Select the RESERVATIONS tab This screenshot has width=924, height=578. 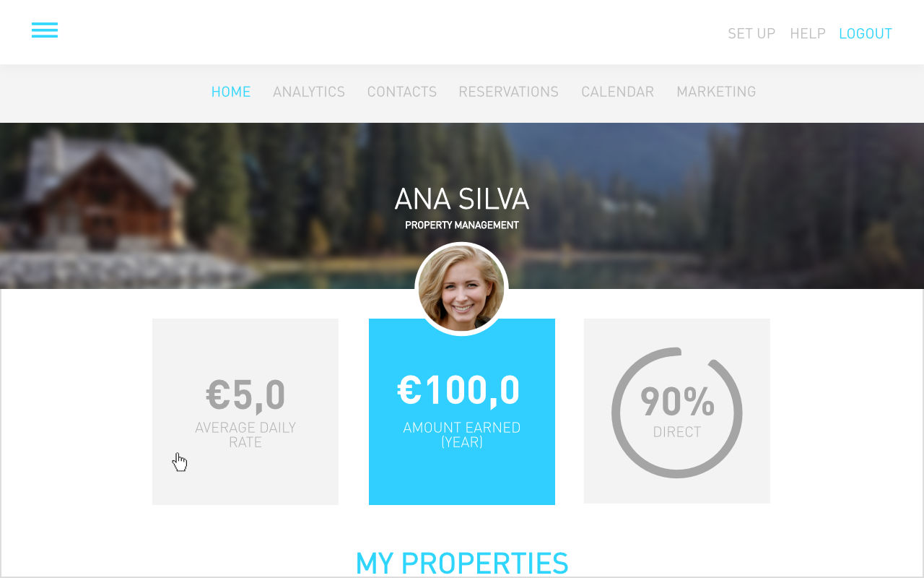pyautogui.click(x=509, y=92)
